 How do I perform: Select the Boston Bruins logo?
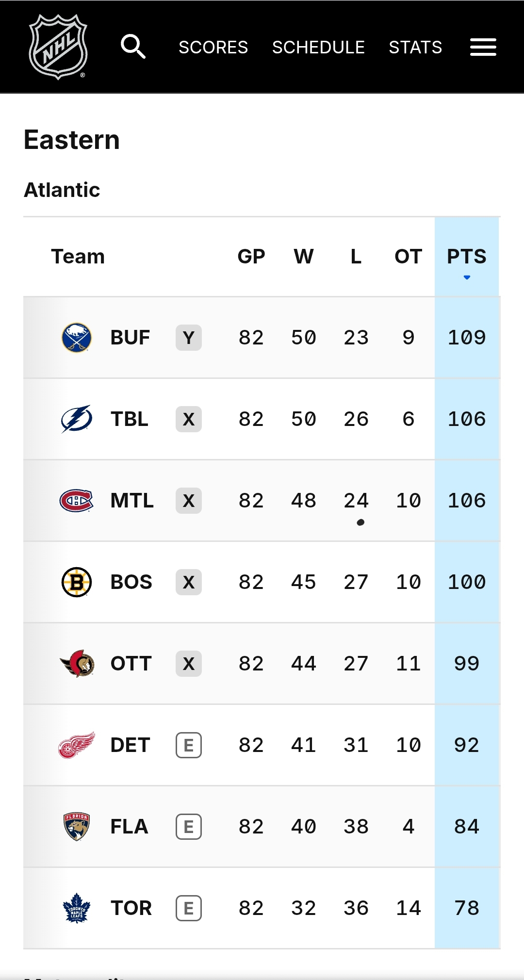(77, 582)
